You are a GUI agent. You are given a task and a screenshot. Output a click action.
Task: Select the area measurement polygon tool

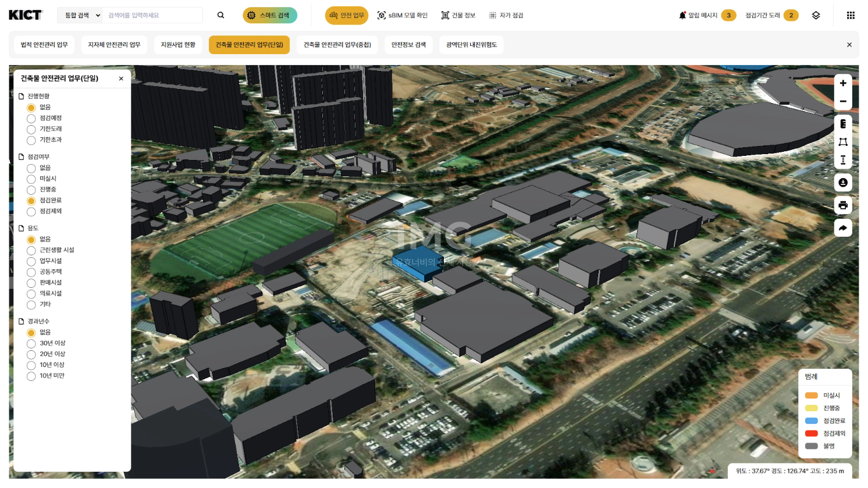pos(843,142)
